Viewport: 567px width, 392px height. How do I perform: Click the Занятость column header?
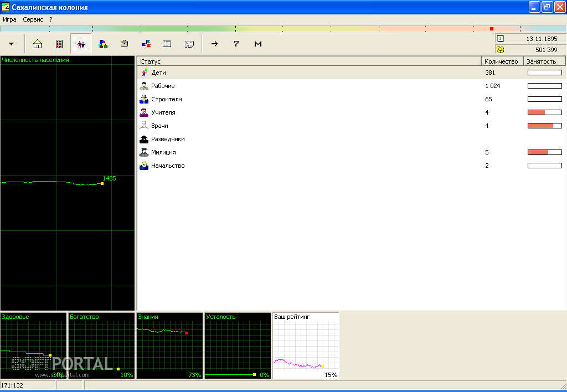click(x=544, y=61)
